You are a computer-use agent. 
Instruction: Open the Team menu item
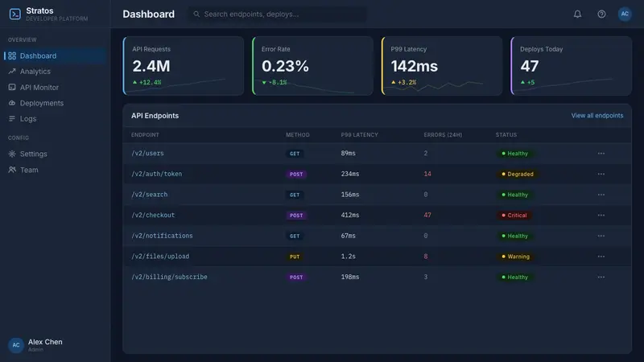(56, 170)
